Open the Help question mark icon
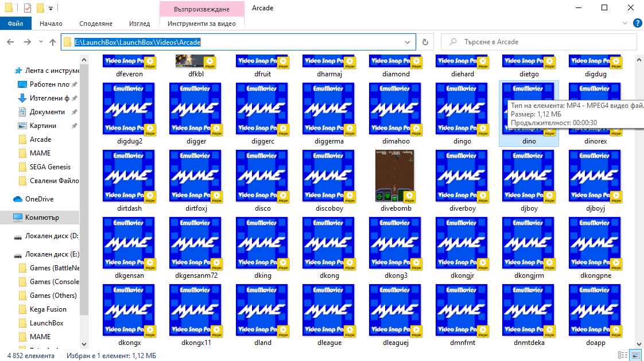This screenshot has width=644, height=361. click(638, 24)
